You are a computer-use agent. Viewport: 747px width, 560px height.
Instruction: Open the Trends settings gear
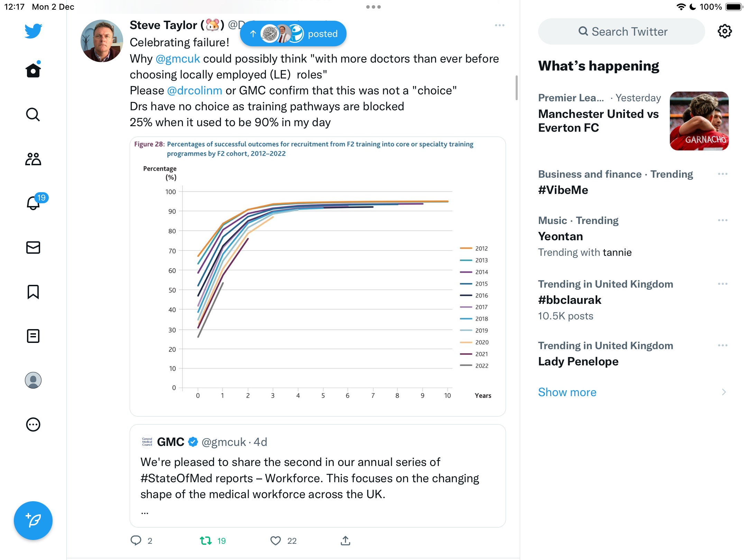coord(725,31)
